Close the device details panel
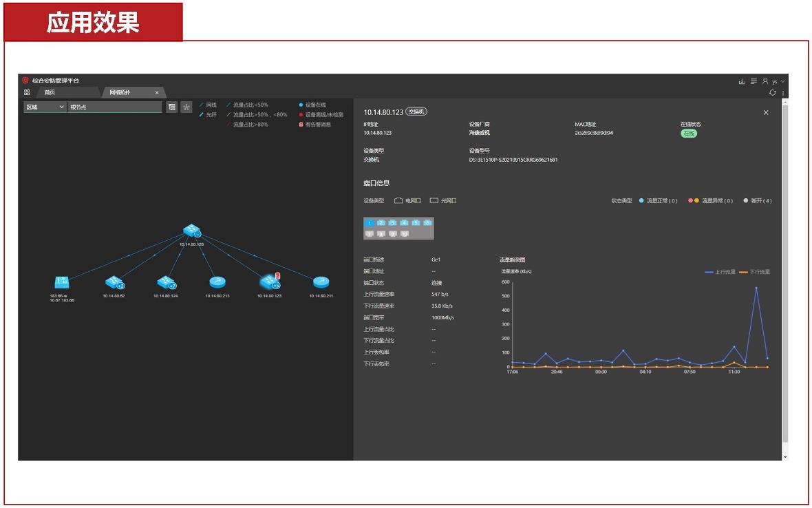 click(x=766, y=113)
